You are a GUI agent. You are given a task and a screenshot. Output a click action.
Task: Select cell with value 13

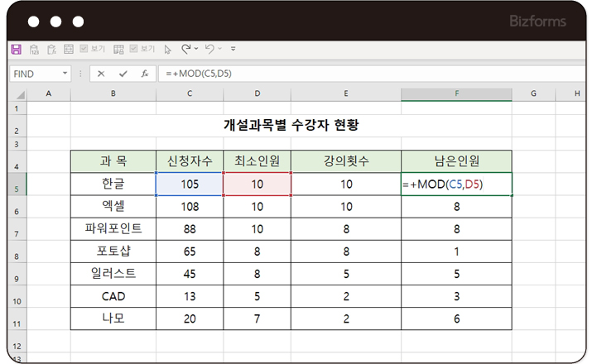click(x=190, y=296)
